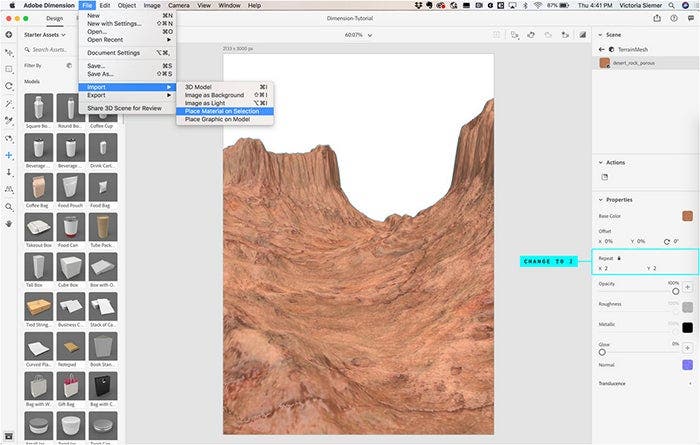Screen dimensions: 700x445
Task: Expand the Export submenu
Action: point(128,95)
